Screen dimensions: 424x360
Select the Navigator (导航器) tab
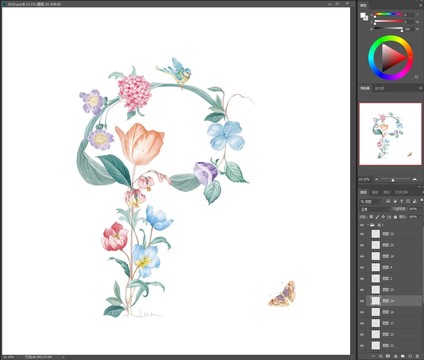tap(365, 88)
